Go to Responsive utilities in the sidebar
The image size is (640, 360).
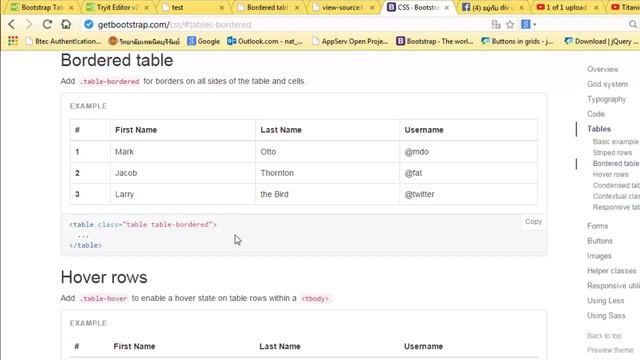coord(613,286)
